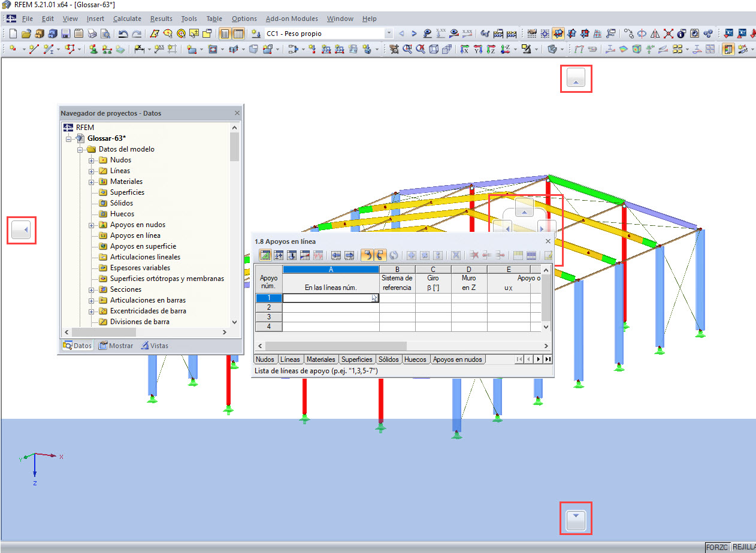Click the Open file folder icon

[26, 34]
